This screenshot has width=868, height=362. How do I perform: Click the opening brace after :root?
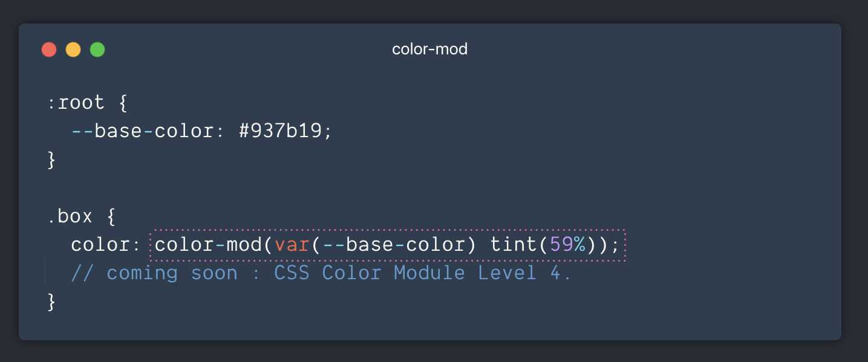coord(123,103)
